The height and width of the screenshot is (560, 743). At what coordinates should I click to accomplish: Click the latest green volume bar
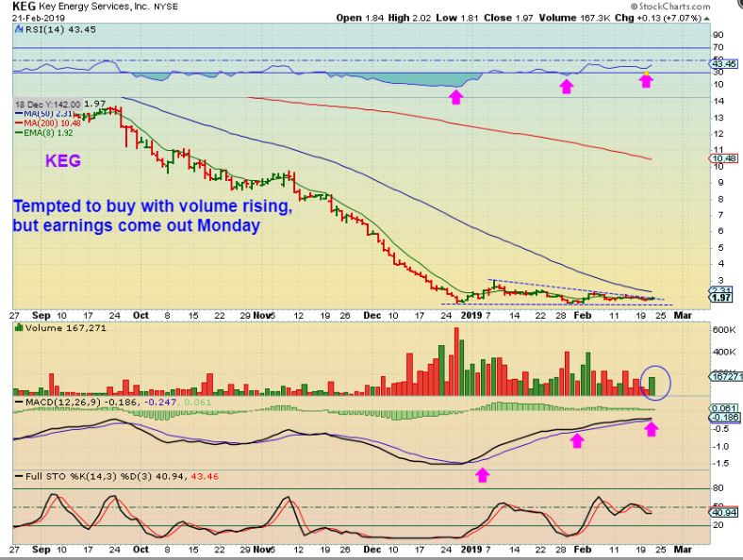coord(652,387)
